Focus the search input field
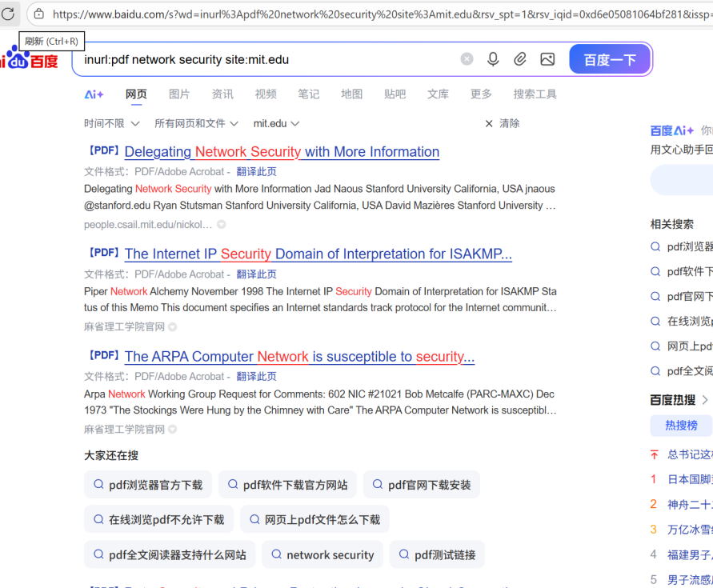 (268, 59)
